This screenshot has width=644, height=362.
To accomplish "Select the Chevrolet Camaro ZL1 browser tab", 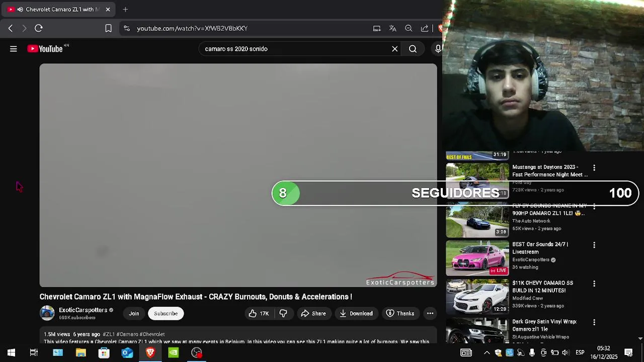I will (59, 9).
